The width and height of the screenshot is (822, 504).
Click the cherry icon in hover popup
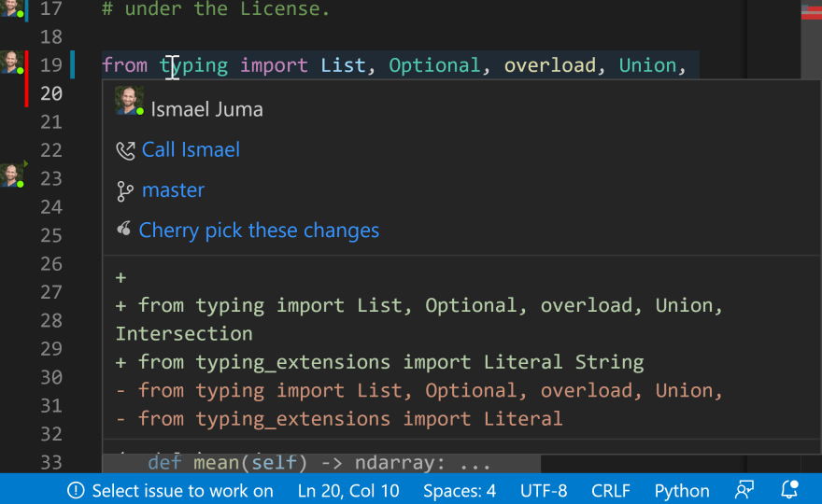(123, 229)
